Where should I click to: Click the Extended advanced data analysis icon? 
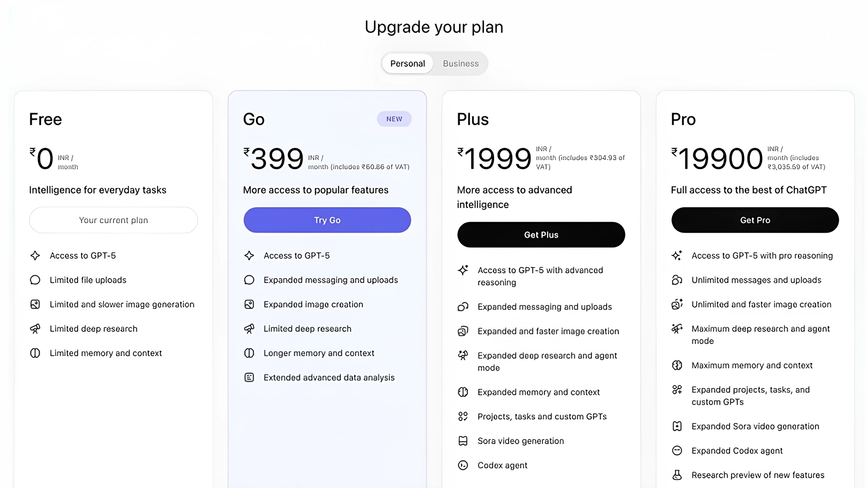pyautogui.click(x=249, y=377)
